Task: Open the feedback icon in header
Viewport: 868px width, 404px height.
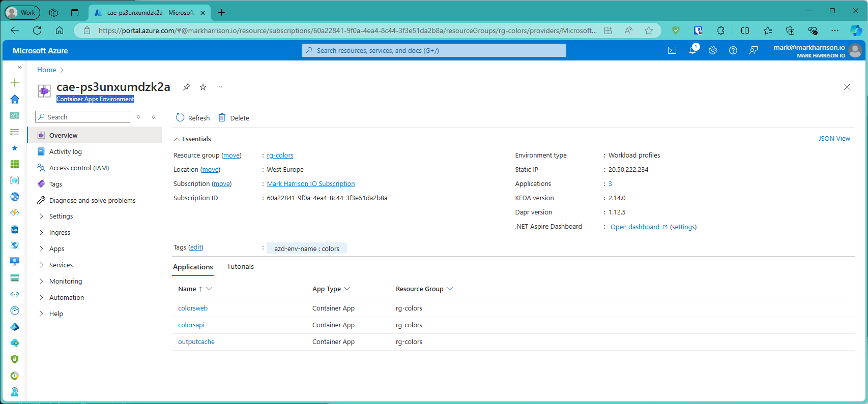Action: click(x=754, y=50)
